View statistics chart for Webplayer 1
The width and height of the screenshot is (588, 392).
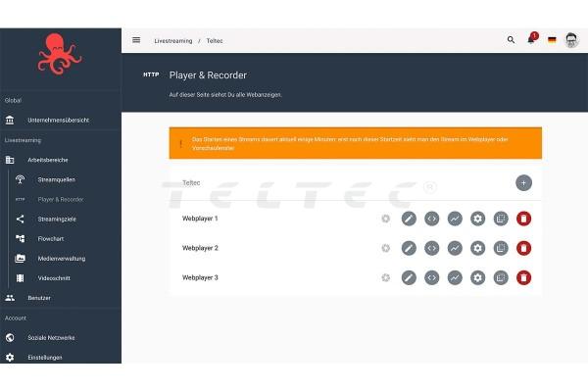pos(455,219)
